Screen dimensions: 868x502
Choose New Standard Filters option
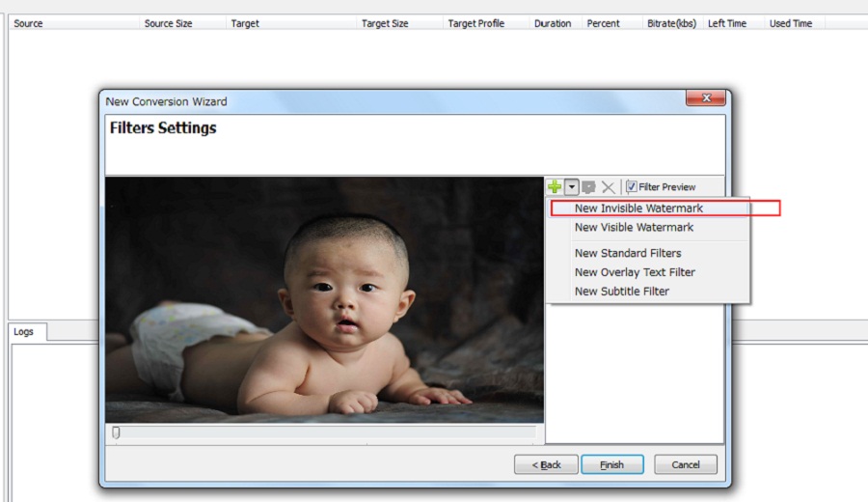pyautogui.click(x=649, y=253)
